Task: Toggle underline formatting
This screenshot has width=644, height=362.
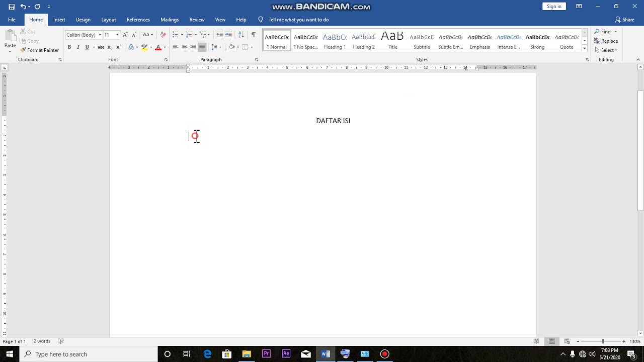Action: click(x=87, y=47)
